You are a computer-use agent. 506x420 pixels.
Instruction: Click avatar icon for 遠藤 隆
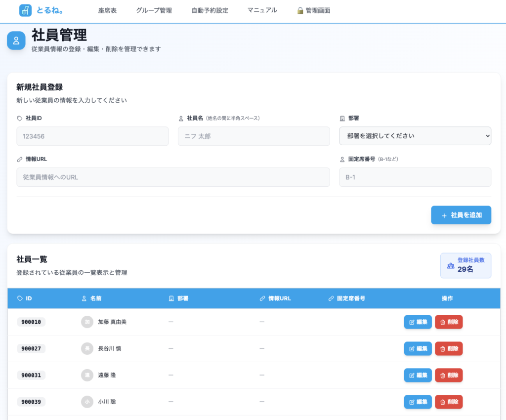click(87, 375)
